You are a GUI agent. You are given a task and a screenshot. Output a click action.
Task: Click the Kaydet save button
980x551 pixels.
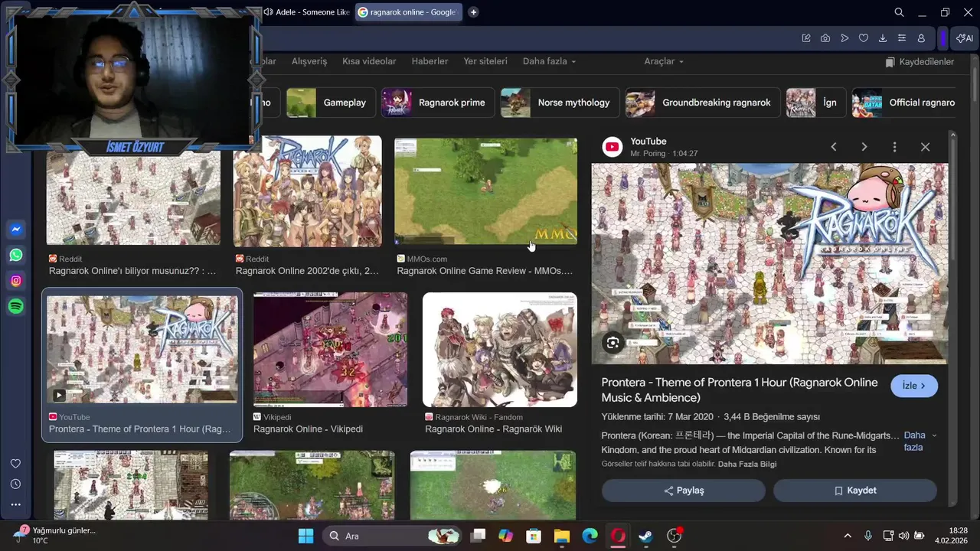tap(855, 491)
